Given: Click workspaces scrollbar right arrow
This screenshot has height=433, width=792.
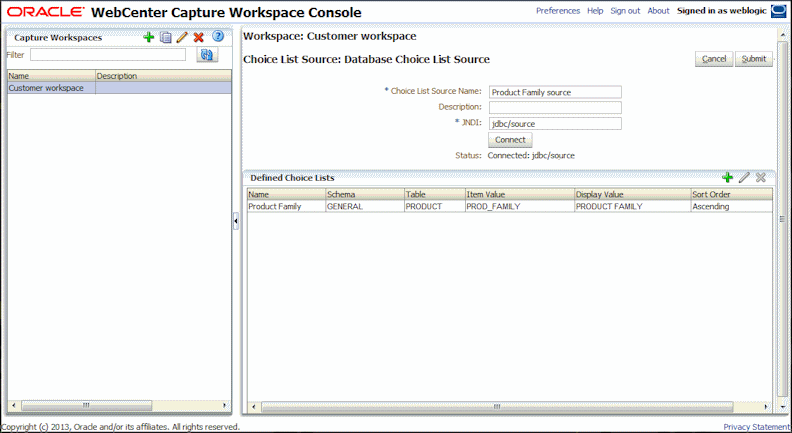Looking at the screenshot, I should (225, 406).
